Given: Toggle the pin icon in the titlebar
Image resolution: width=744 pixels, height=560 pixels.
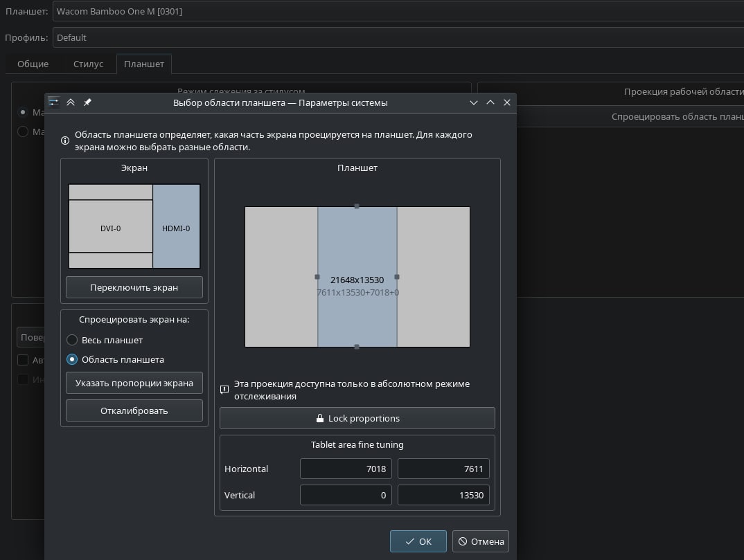Looking at the screenshot, I should pos(87,102).
